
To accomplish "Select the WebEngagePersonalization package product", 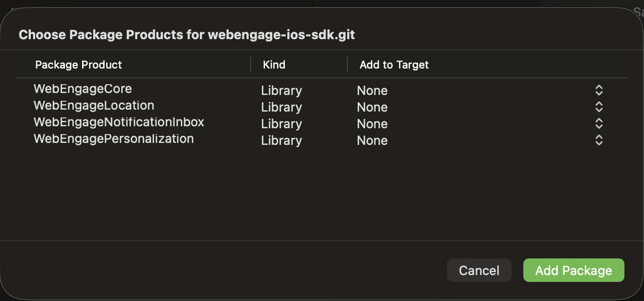I will coord(113,139).
